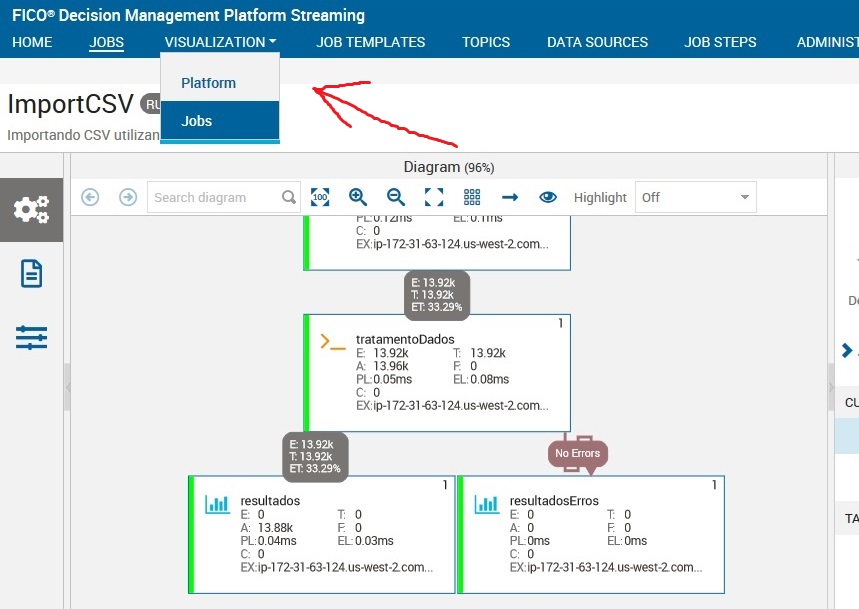The height and width of the screenshot is (609, 859).
Task: Click the zoom in magnifier icon
Action: click(x=358, y=197)
